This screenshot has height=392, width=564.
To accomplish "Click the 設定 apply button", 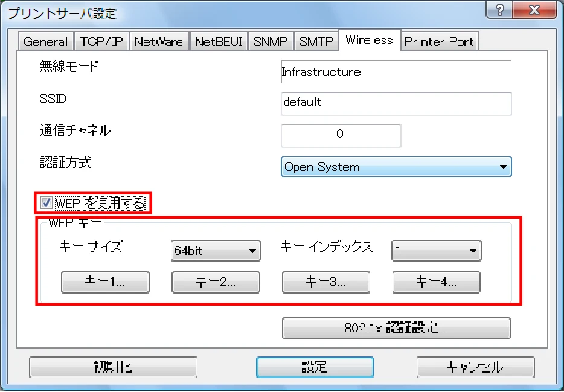I will (315, 367).
